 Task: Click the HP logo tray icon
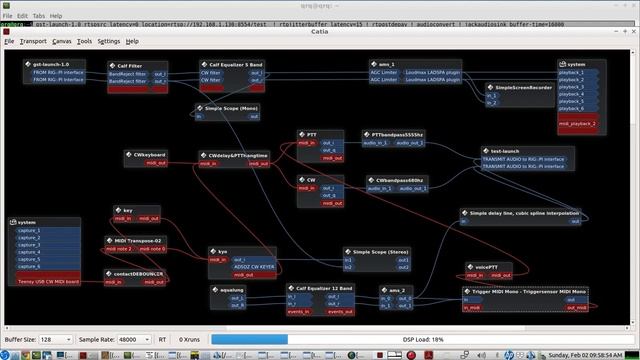(509, 355)
